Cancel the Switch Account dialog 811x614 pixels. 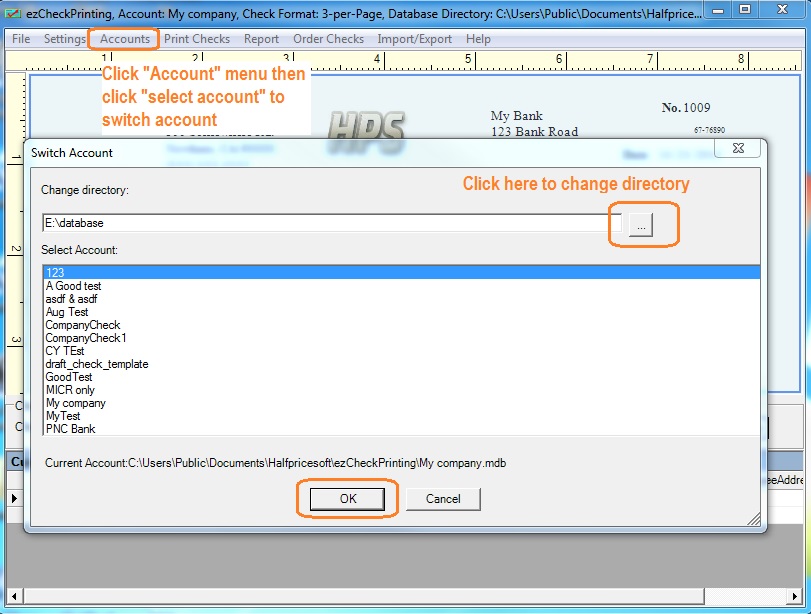pos(443,499)
